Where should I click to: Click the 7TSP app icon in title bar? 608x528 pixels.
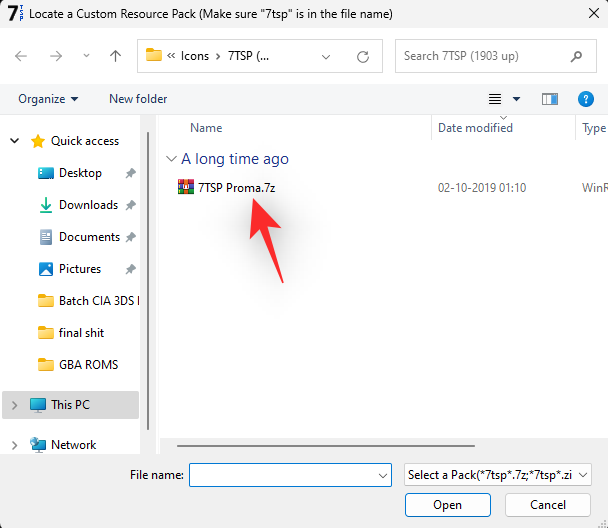pyautogui.click(x=15, y=14)
